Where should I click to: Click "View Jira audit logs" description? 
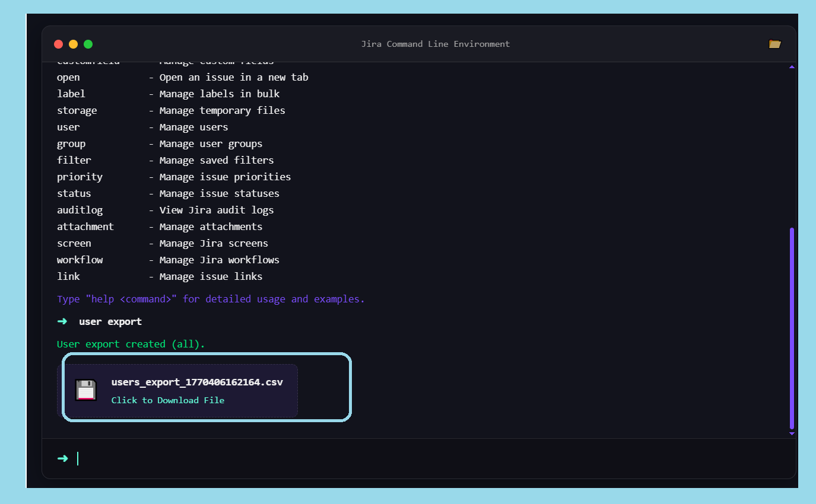[x=217, y=210]
